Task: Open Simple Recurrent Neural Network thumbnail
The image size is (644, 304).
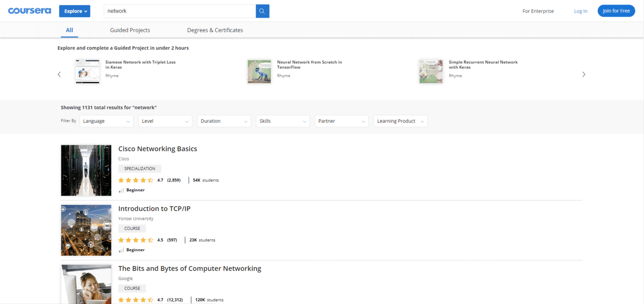Action: pos(431,71)
